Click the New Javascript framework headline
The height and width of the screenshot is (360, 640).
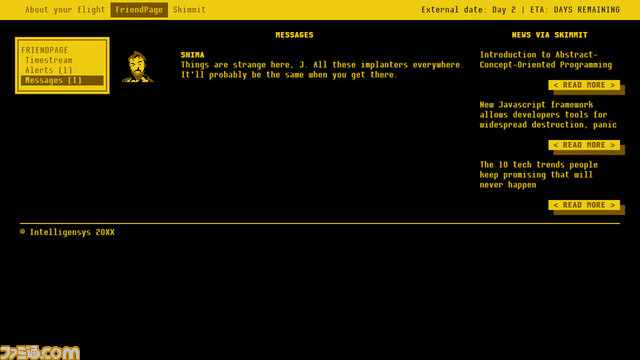(x=548, y=115)
